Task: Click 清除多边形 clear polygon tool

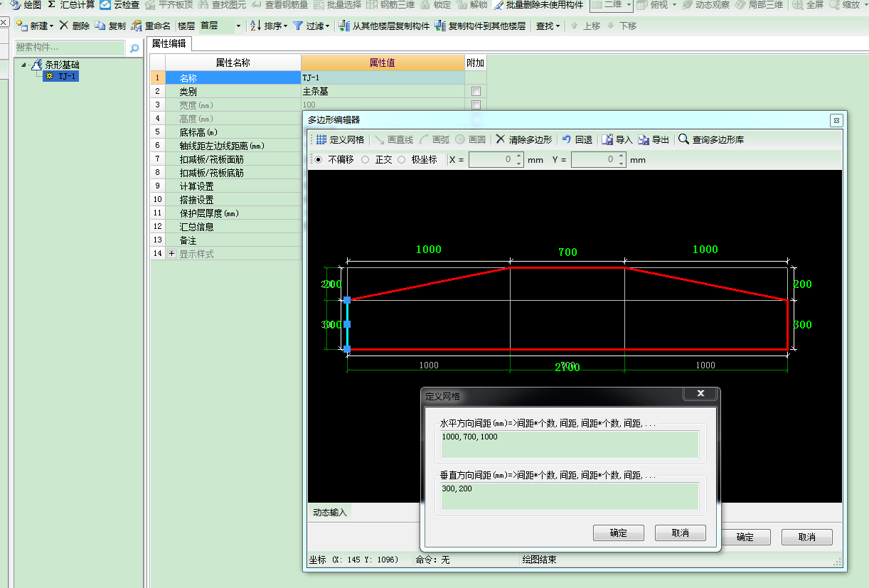Action: [524, 139]
